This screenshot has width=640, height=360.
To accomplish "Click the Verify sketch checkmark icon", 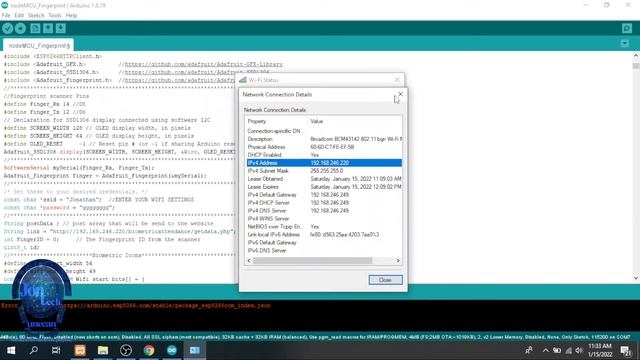I will tap(7, 28).
